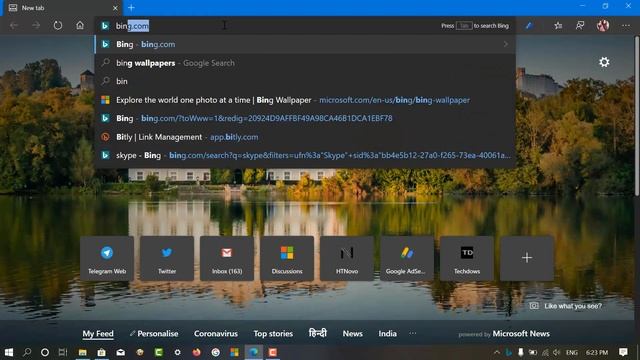Open the green Camtasia taskbar icon
The width and height of the screenshot is (640, 360).
(x=159, y=352)
